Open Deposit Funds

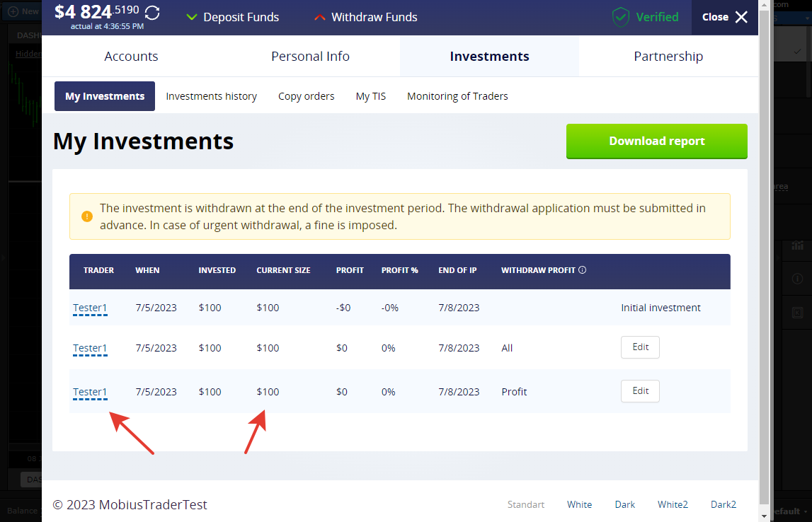232,17
